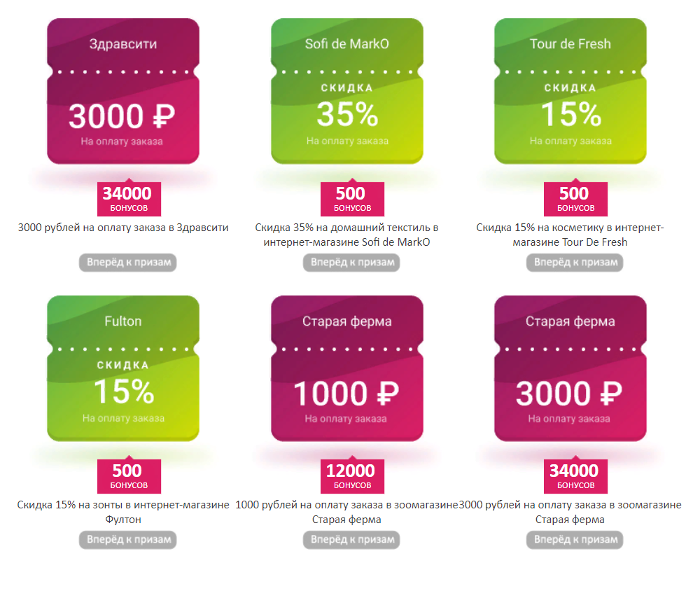Click 'Вперёд к призам' under the Fulton coupon

coord(128,540)
